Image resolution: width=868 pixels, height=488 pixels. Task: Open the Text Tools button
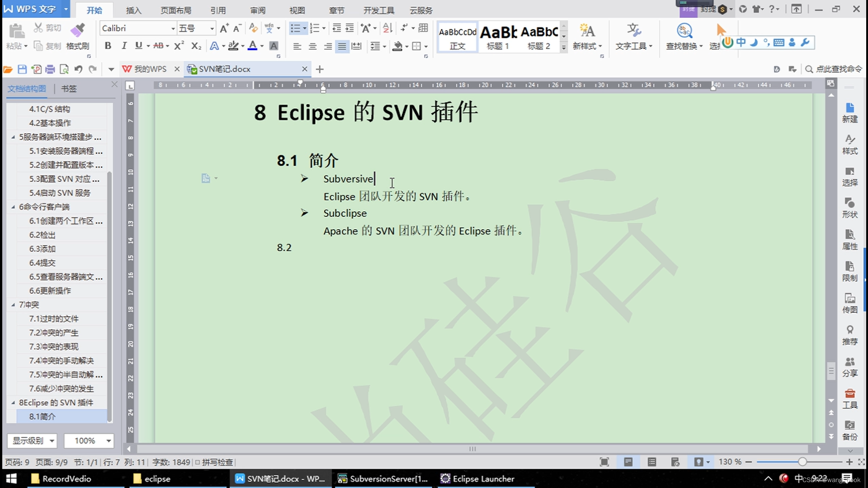[x=634, y=36]
